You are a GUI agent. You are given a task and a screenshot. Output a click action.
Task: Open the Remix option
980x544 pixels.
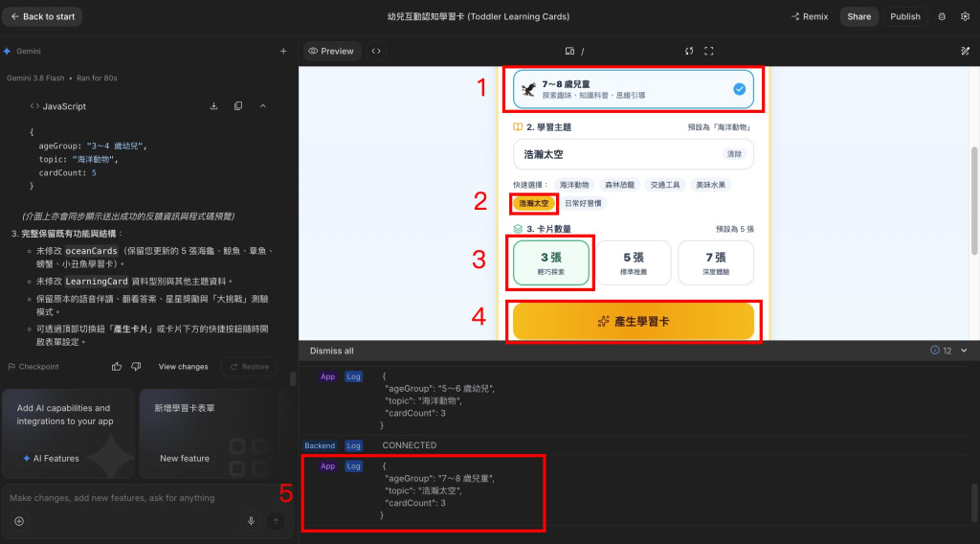(810, 17)
